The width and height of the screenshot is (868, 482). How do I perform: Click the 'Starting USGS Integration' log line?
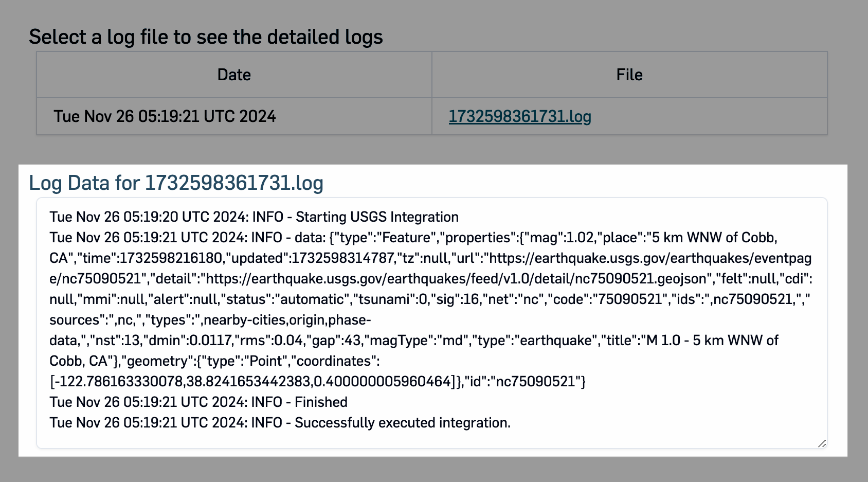point(254,217)
